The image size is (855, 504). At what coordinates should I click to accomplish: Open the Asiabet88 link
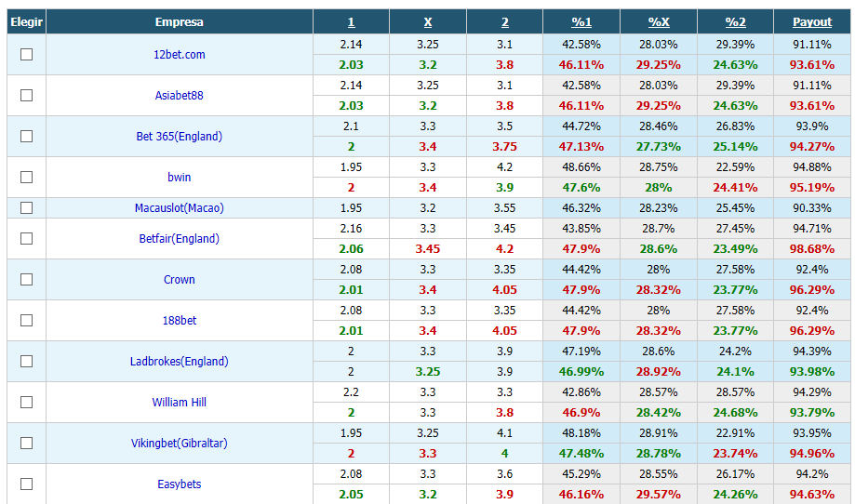[x=180, y=96]
